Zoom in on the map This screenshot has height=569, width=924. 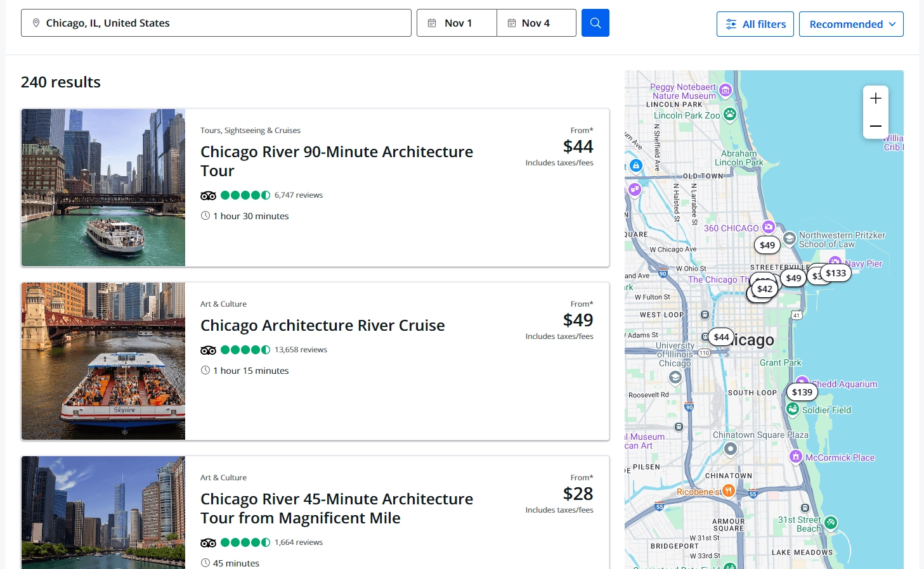[875, 98]
